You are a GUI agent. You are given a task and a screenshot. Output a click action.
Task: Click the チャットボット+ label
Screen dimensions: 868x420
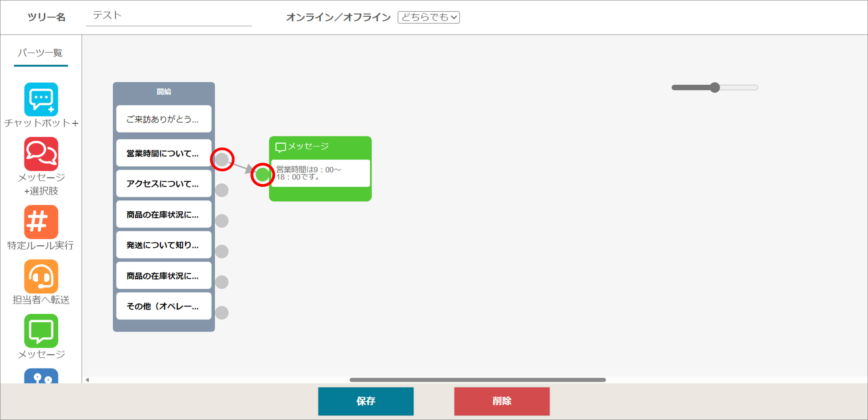click(x=41, y=123)
